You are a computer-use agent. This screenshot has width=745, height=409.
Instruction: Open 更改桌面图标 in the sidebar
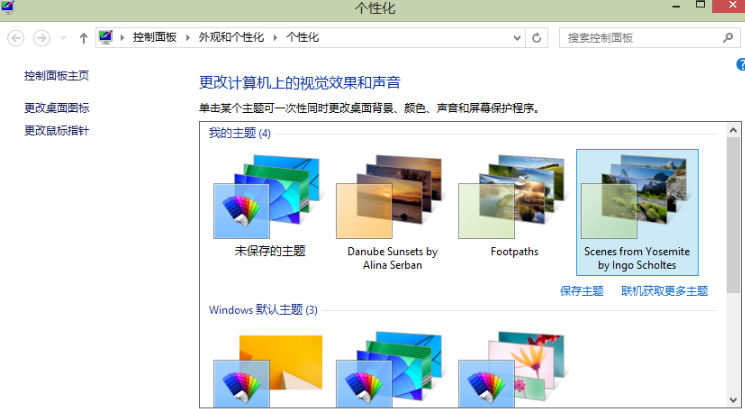[57, 108]
